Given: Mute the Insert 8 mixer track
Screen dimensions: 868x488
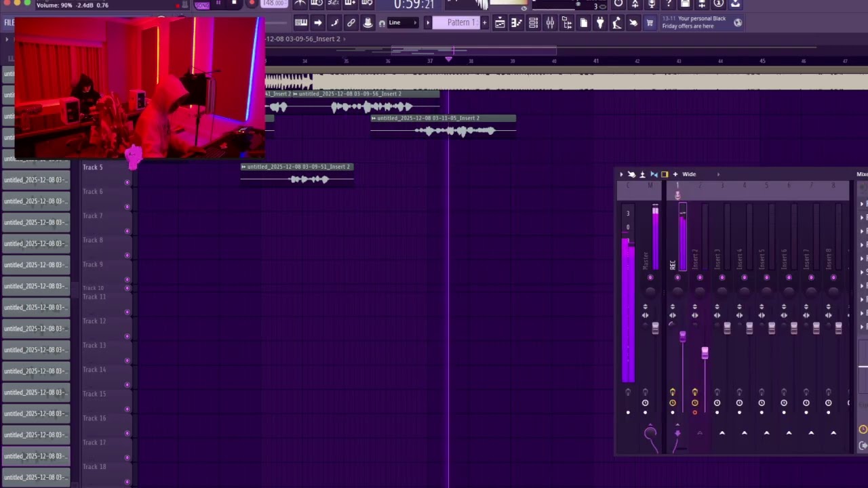Looking at the screenshot, I should click(833, 277).
